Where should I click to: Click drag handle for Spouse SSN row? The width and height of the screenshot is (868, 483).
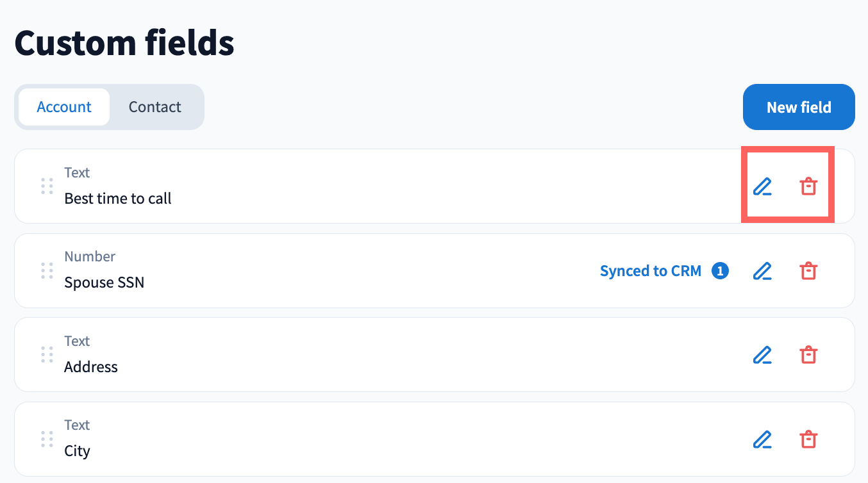point(47,271)
